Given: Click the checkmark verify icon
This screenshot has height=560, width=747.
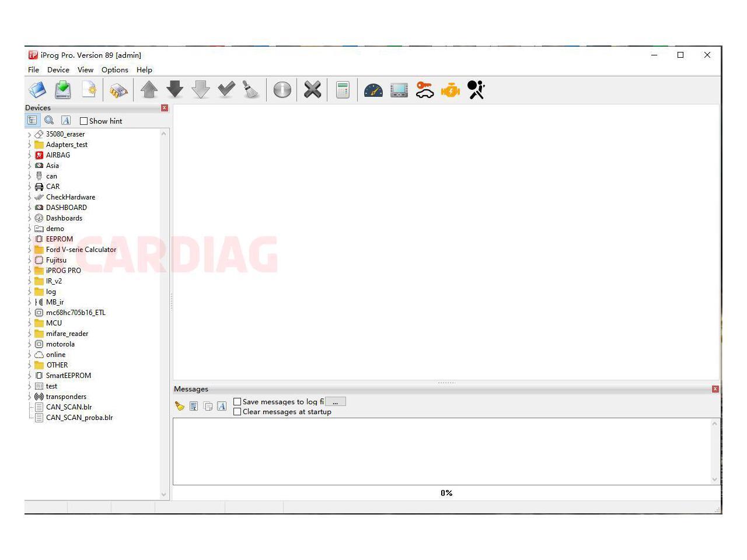Looking at the screenshot, I should tap(226, 90).
